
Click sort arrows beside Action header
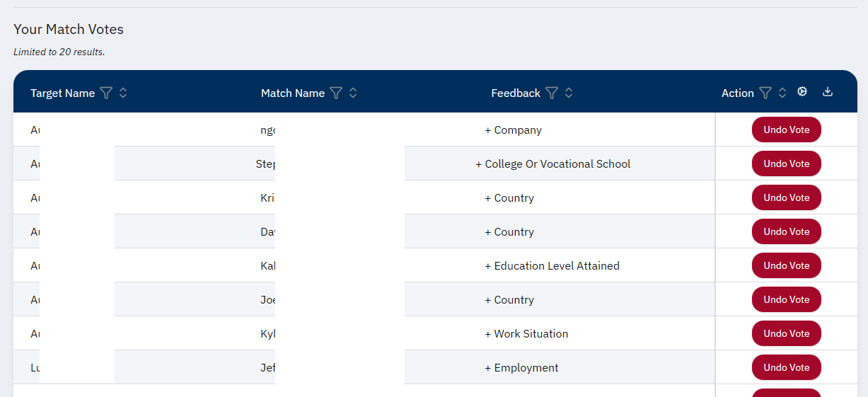[x=782, y=93]
